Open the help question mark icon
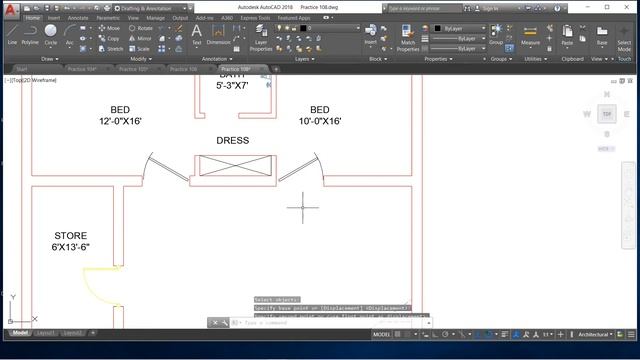Image resolution: width=640 pixels, height=360 pixels. click(x=557, y=8)
